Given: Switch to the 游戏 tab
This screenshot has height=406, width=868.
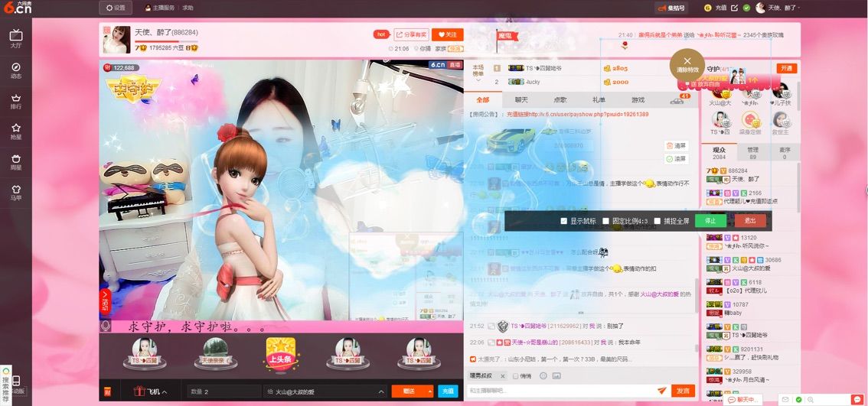Looking at the screenshot, I should tap(638, 100).
